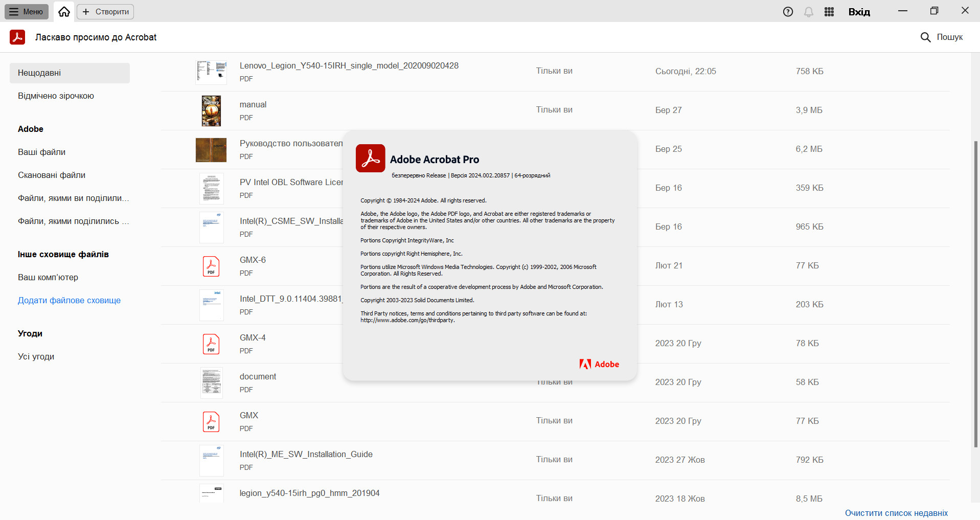The image size is (980, 520).
Task: Click the Лют 13 date cell
Action: pyautogui.click(x=669, y=305)
